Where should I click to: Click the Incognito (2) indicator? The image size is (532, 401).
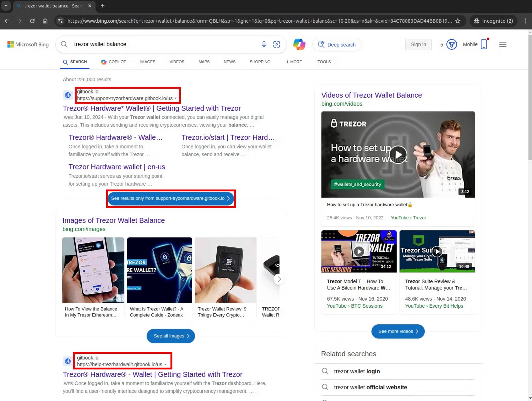(493, 21)
